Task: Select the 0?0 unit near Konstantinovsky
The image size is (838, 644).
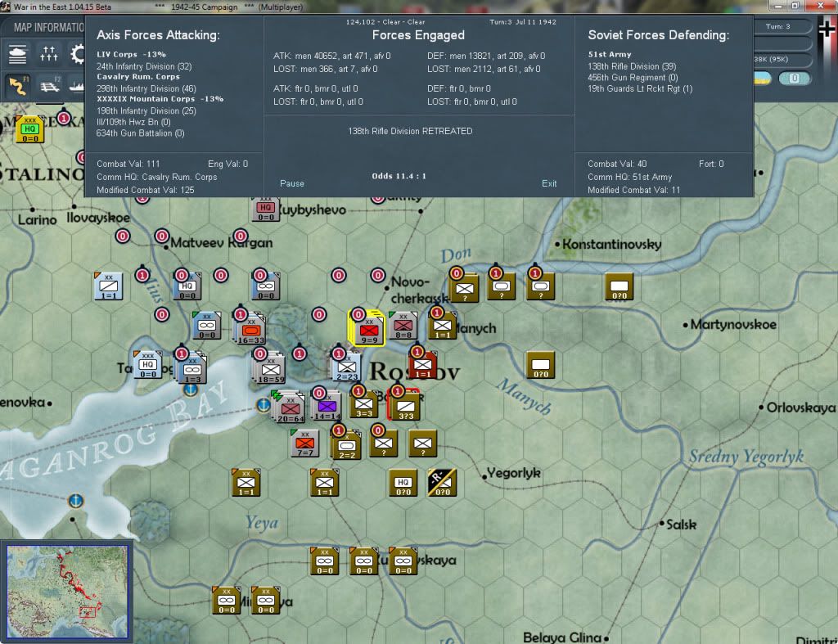Action: tap(619, 286)
